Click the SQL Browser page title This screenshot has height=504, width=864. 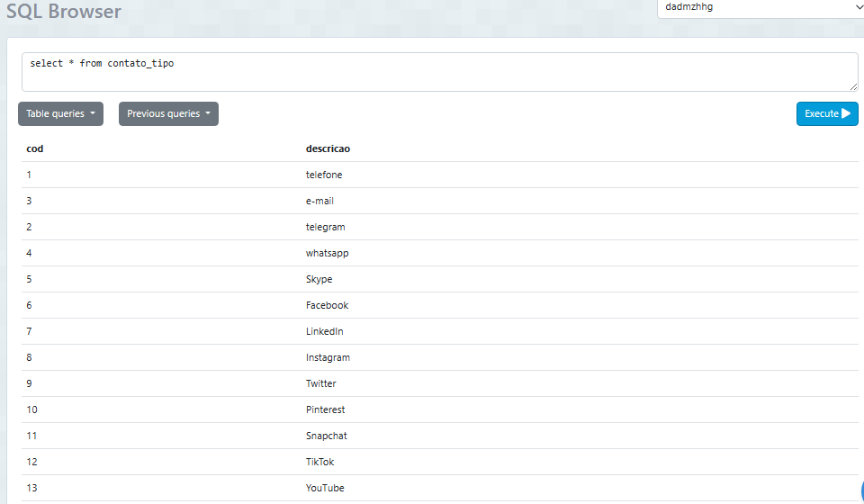[64, 11]
